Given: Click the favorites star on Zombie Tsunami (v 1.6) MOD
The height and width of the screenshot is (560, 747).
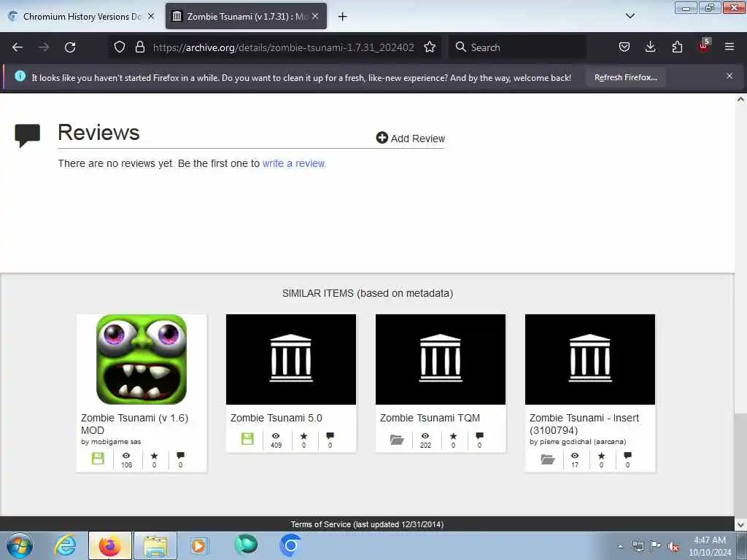Looking at the screenshot, I should point(155,456).
